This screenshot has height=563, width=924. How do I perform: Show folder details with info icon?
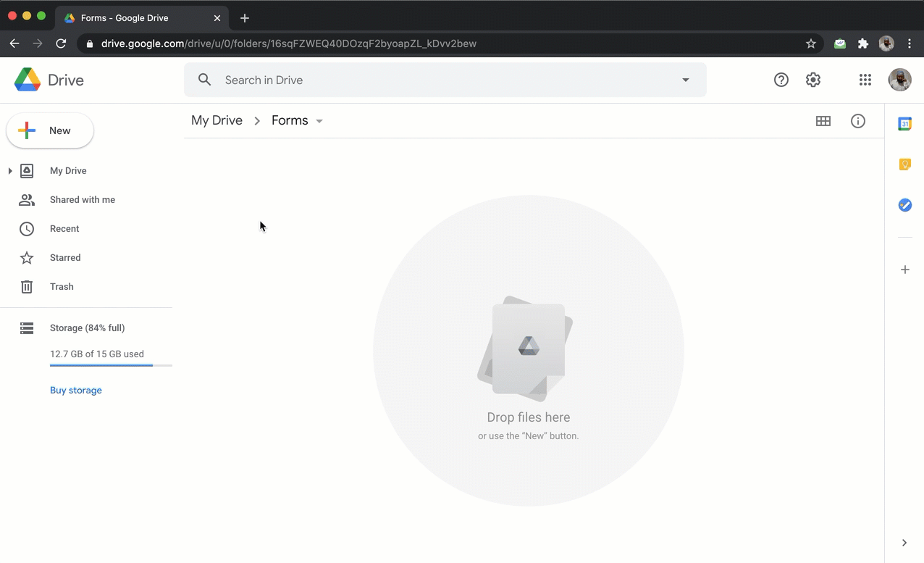[857, 121]
